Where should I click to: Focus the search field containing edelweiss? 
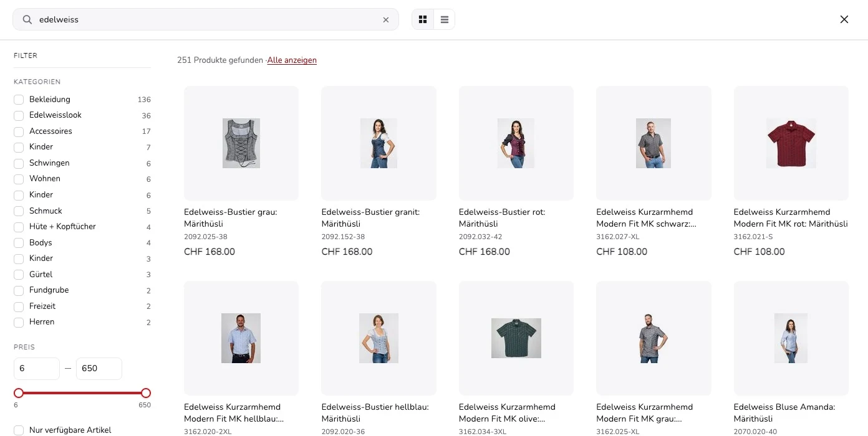206,19
